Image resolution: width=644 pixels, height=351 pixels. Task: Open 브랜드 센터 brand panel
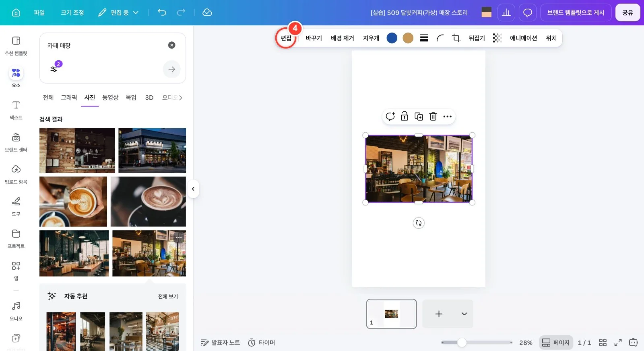point(16,142)
